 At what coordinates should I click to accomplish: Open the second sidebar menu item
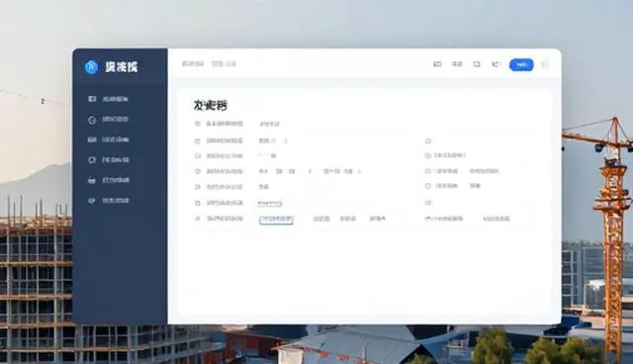pos(108,120)
